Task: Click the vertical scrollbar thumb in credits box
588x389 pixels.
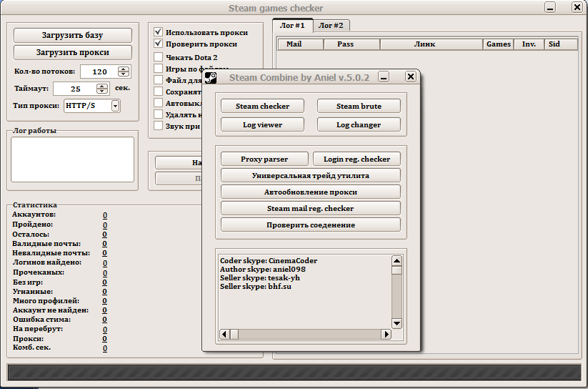Action: click(x=397, y=270)
